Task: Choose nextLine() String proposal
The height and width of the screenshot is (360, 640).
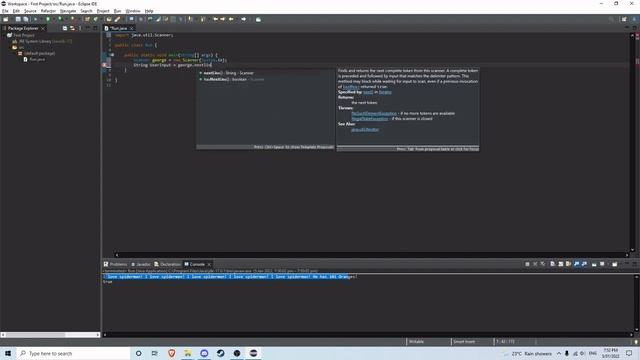Action: [x=265, y=73]
